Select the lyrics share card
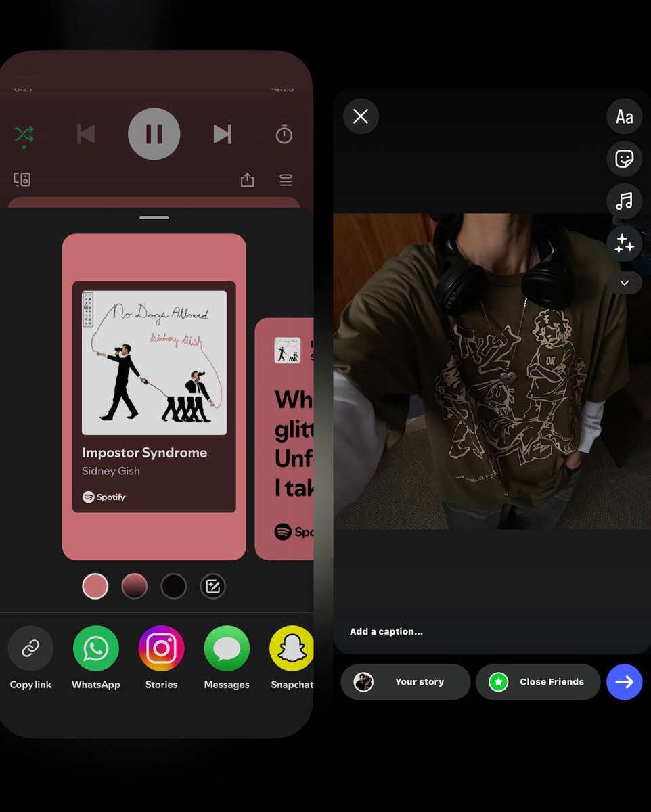This screenshot has width=651, height=812. click(284, 438)
